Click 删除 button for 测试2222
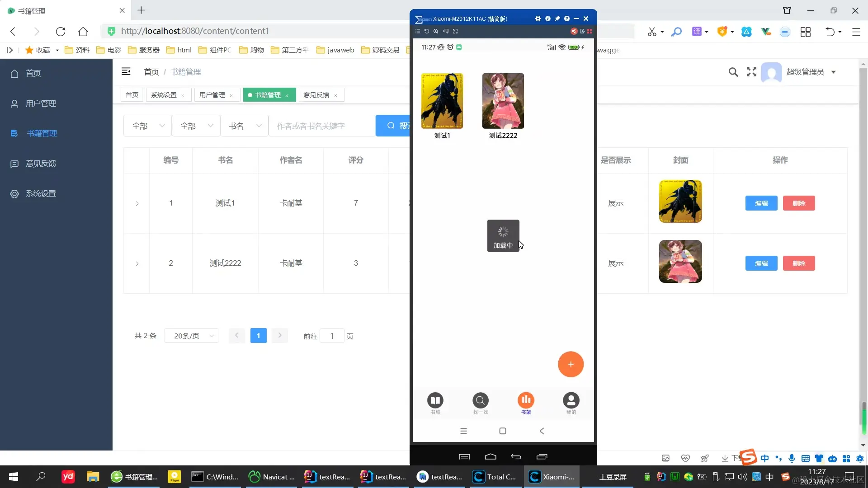 click(x=798, y=263)
